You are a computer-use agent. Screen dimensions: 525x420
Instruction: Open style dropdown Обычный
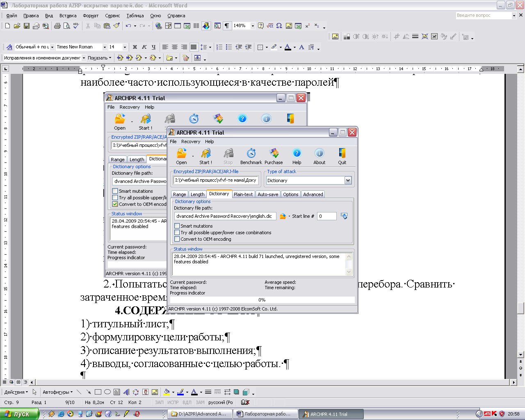click(x=52, y=47)
